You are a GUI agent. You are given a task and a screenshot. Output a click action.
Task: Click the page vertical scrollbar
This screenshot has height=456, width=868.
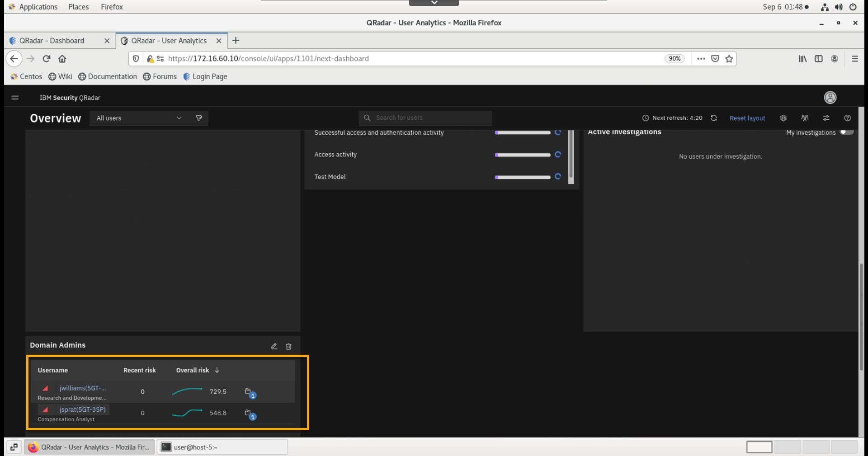click(x=861, y=316)
